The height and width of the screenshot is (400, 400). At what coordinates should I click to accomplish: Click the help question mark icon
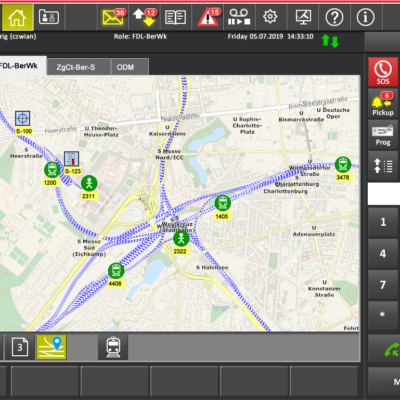click(x=334, y=17)
